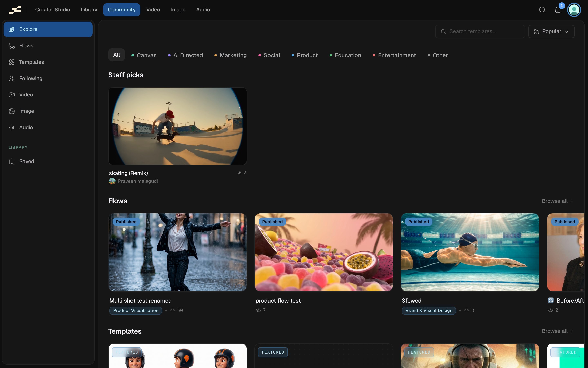Switch to Library top tab
The image size is (588, 368).
pyautogui.click(x=89, y=10)
